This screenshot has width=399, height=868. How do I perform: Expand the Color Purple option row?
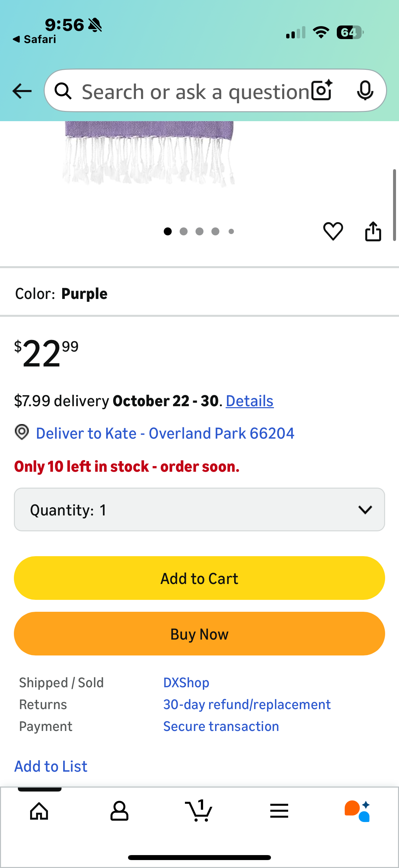pos(199,294)
